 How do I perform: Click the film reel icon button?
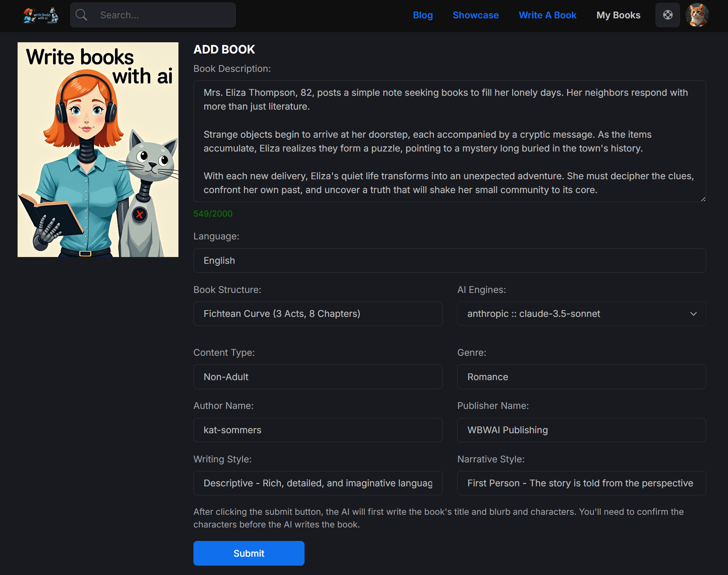pyautogui.click(x=667, y=15)
